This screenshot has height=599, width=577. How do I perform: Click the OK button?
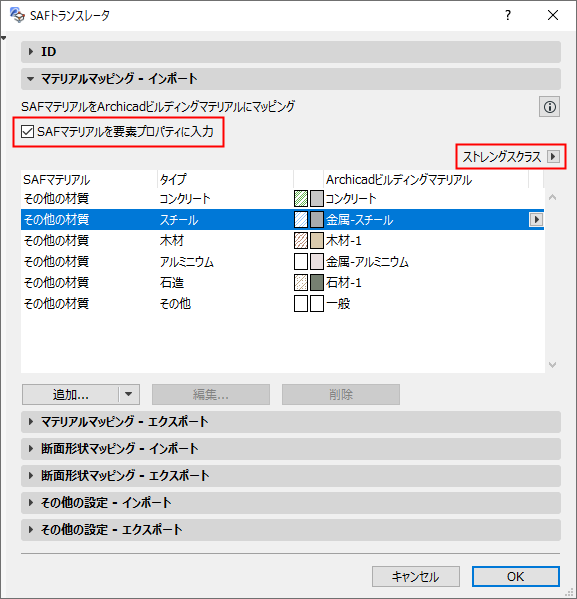516,576
